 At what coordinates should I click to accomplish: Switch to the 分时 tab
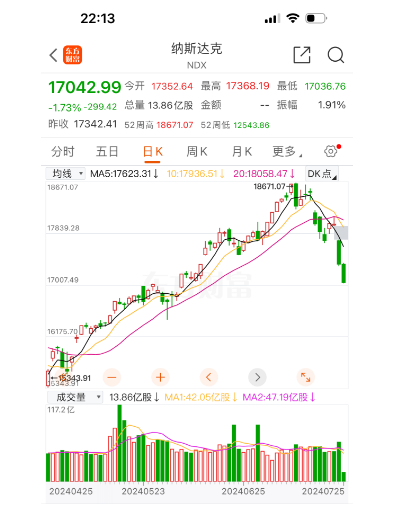[63, 152]
